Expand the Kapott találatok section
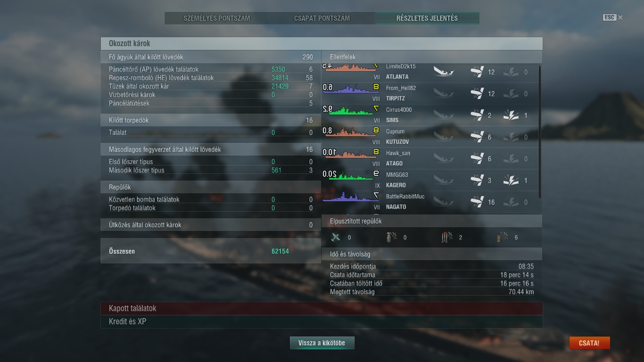644x362 pixels. click(x=322, y=308)
